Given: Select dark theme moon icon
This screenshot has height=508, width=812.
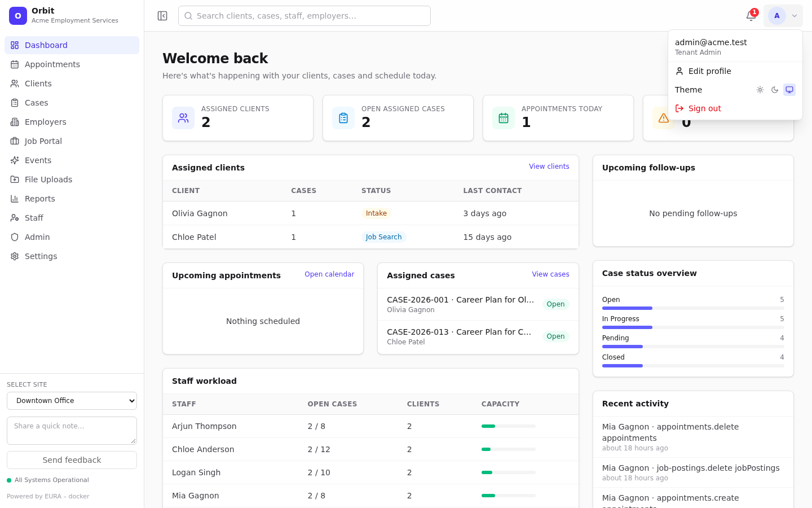Looking at the screenshot, I should tap(775, 90).
